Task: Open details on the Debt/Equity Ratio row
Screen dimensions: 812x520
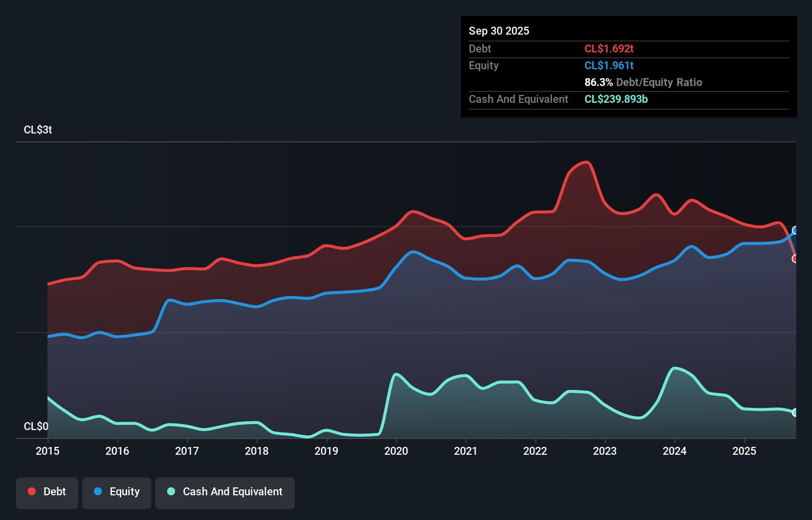Action: (x=643, y=82)
